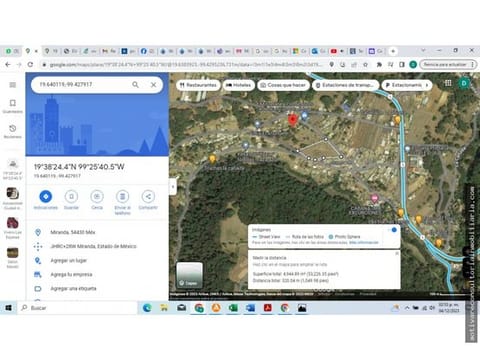The height and width of the screenshot is (360, 480).
Task: Filter by Restaurantes chip
Action: [198, 85]
